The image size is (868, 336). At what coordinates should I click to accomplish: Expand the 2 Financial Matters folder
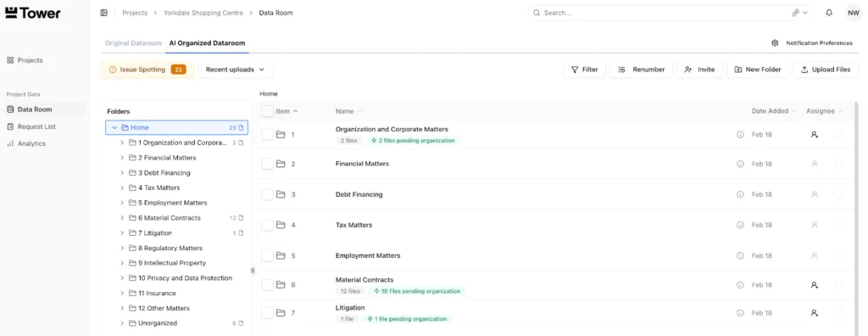[x=122, y=158]
